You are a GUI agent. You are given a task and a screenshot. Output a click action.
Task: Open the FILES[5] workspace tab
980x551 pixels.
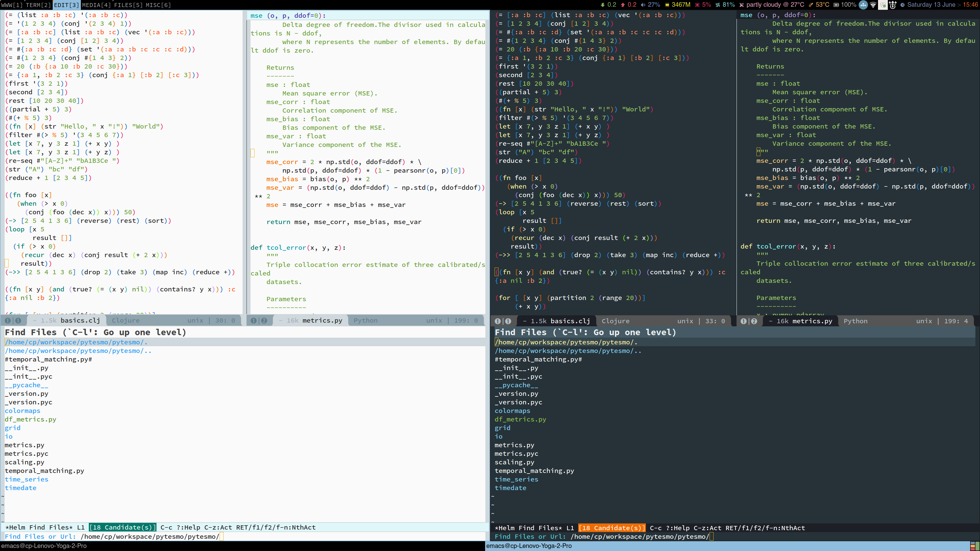pyautogui.click(x=128, y=5)
